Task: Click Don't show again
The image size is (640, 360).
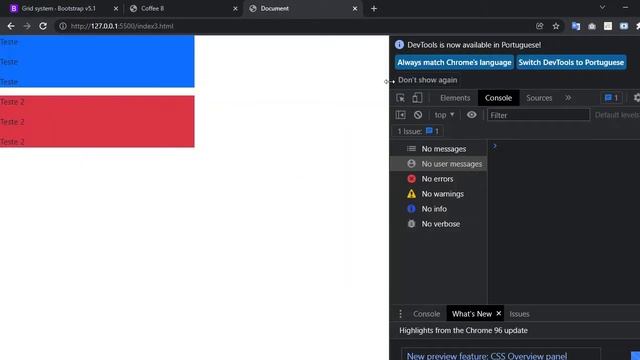Action: tap(427, 80)
